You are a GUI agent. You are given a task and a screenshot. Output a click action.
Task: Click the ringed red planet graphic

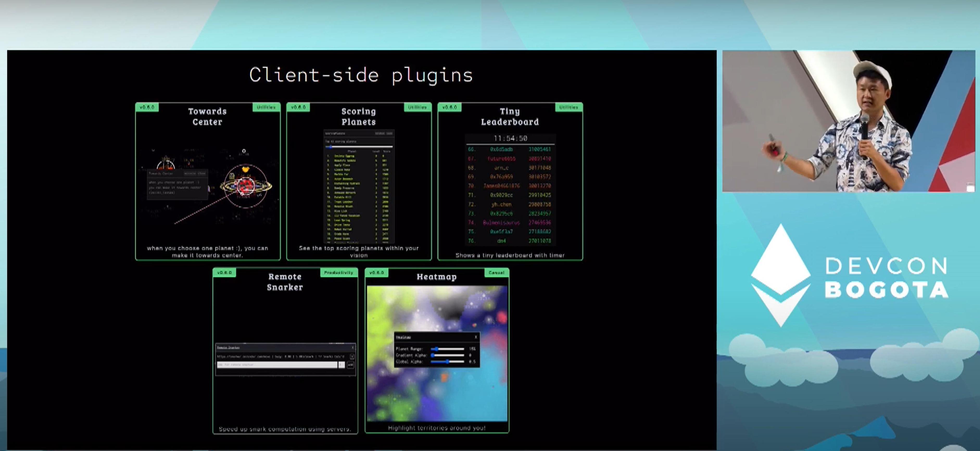[246, 185]
